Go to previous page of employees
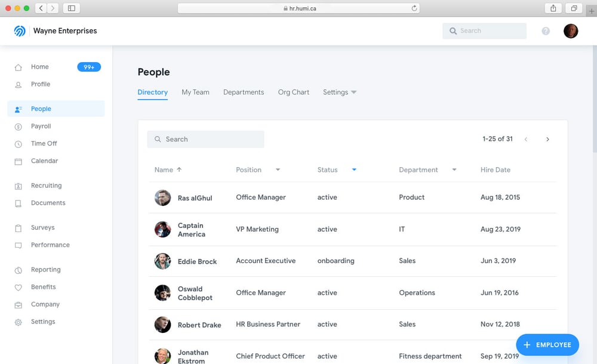The width and height of the screenshot is (597, 364). click(x=526, y=140)
